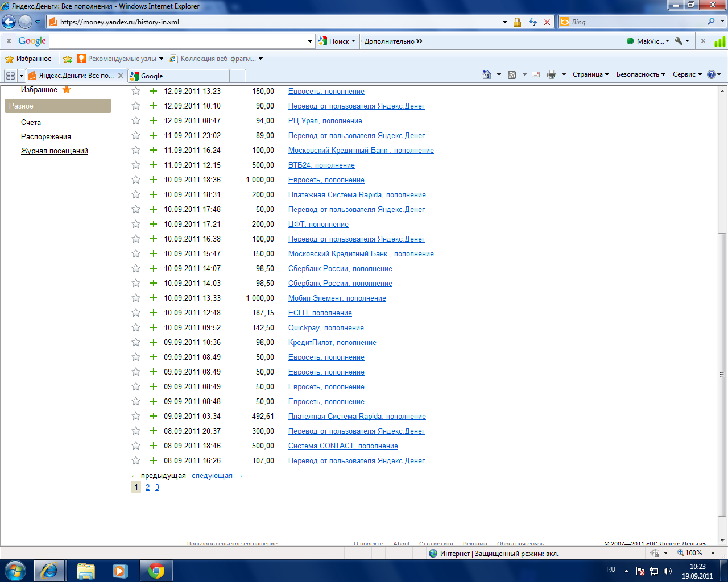Click the Print icon in command bar

551,74
